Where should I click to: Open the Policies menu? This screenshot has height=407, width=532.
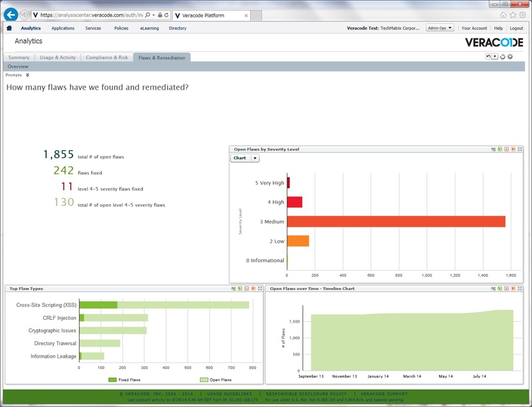click(121, 28)
